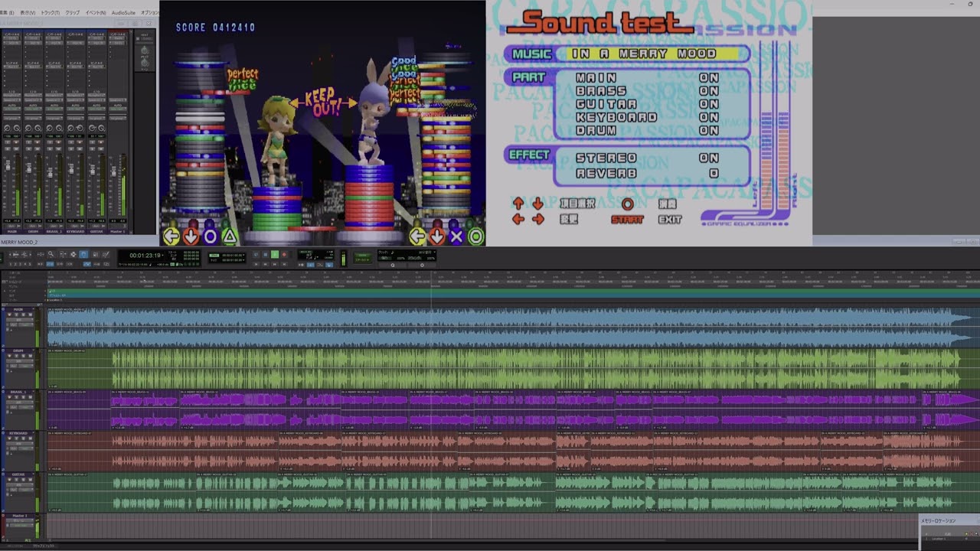Click the red Record button in the transport
This screenshot has height=551, width=980.
pyautogui.click(x=284, y=253)
